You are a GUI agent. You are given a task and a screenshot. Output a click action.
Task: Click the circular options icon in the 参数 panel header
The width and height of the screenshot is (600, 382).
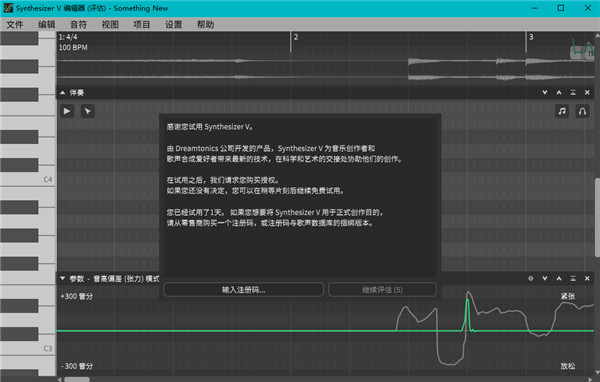click(531, 278)
